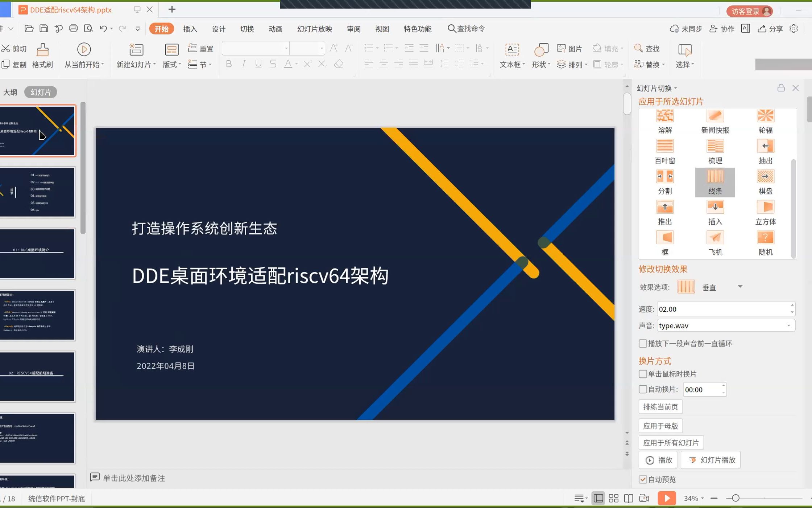Viewport: 812px width, 508px height.
Task: Click the Format Painter (格式刷) tool
Action: pos(42,56)
